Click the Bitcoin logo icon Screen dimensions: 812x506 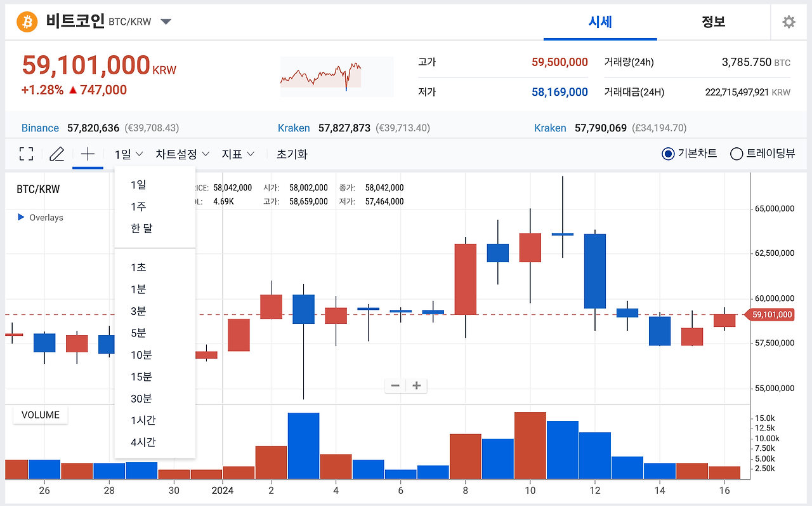(27, 22)
